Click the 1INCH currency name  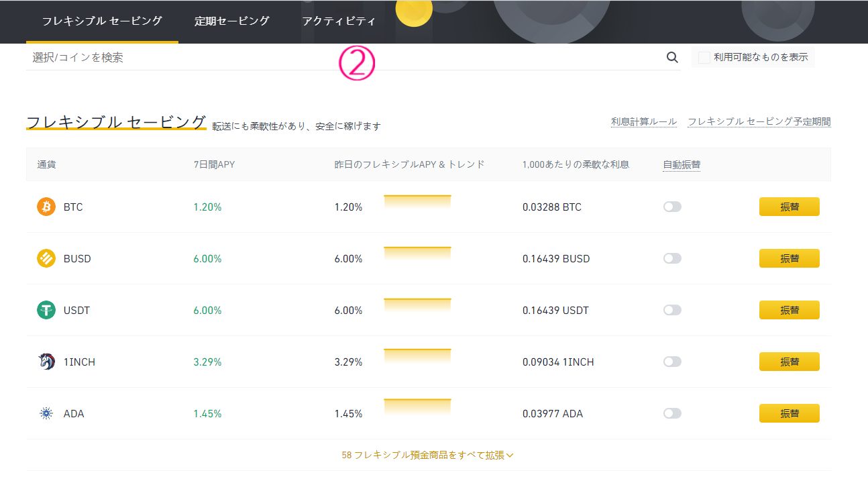79,362
